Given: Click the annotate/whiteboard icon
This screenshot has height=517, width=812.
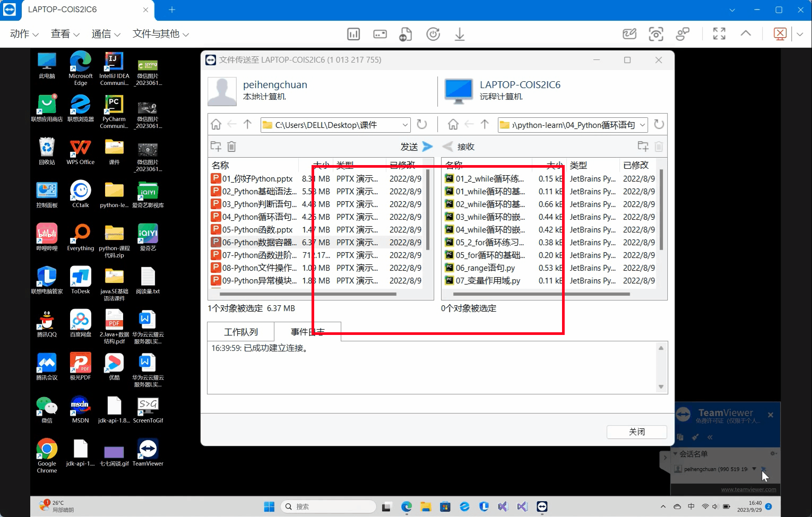Looking at the screenshot, I should (x=629, y=33).
